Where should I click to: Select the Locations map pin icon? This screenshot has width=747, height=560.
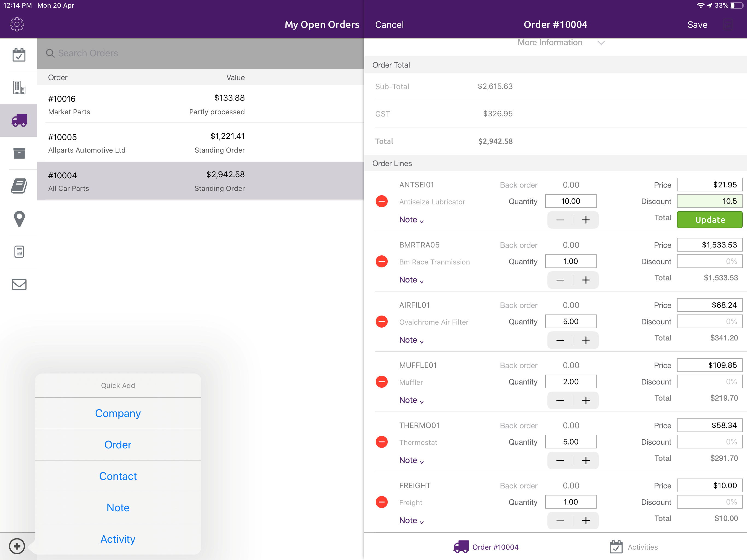tap(19, 219)
